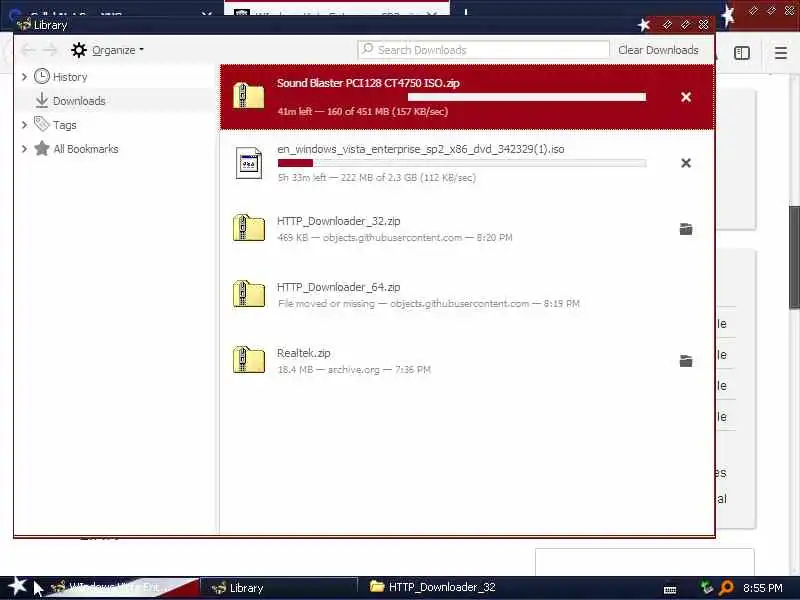Image resolution: width=800 pixels, height=600 pixels.
Task: Click the Sound Blaster zip file icon
Action: 248,95
